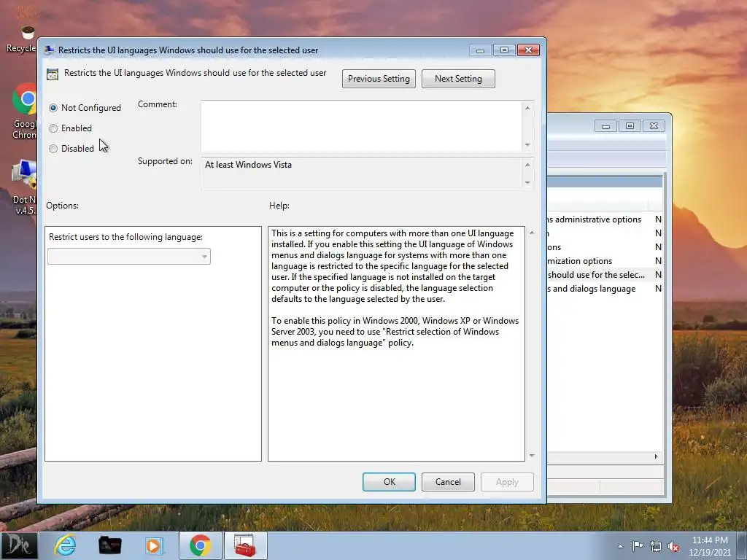This screenshot has height=560, width=747.
Task: Select the Not Configured radio button
Action: (x=53, y=108)
